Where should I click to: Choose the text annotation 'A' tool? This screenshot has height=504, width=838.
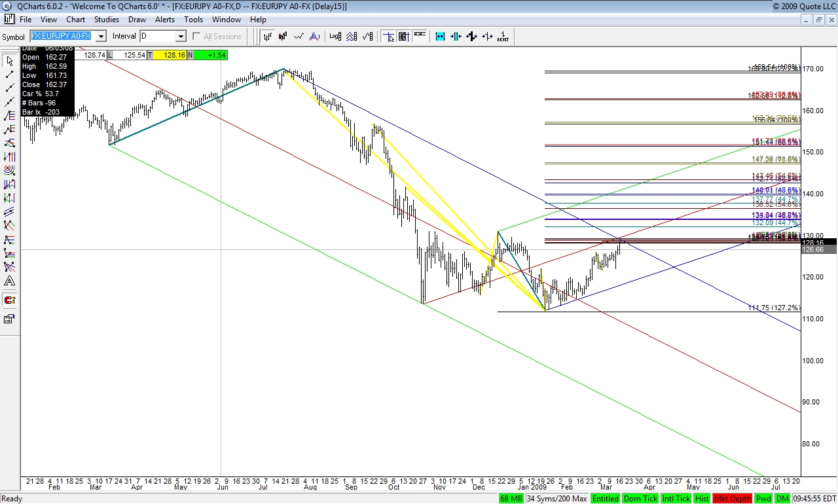tap(9, 281)
